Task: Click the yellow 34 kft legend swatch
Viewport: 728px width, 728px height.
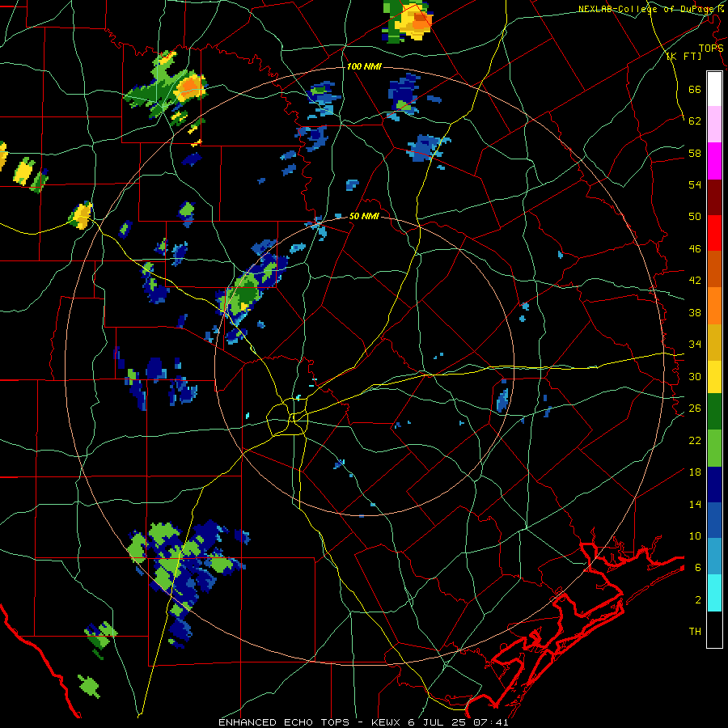Action: pos(714,377)
